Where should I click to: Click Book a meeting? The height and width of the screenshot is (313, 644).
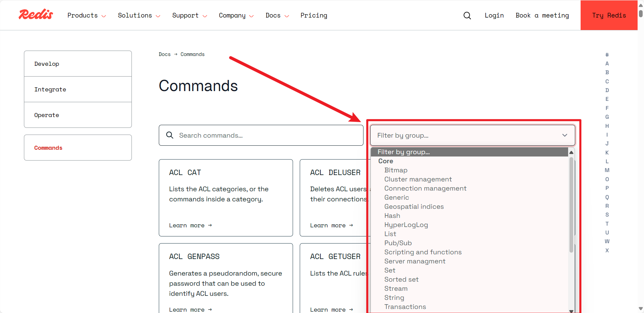click(542, 16)
